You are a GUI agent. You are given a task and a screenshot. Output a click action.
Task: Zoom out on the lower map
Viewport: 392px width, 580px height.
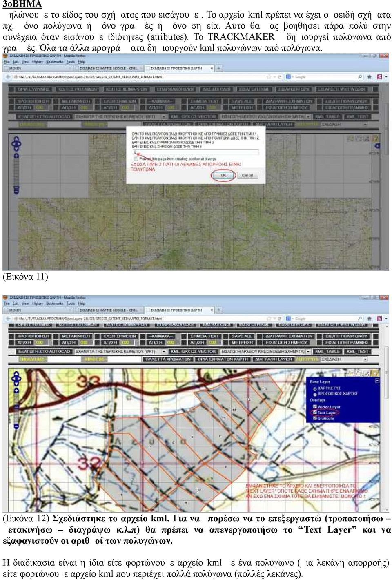click(x=16, y=426)
